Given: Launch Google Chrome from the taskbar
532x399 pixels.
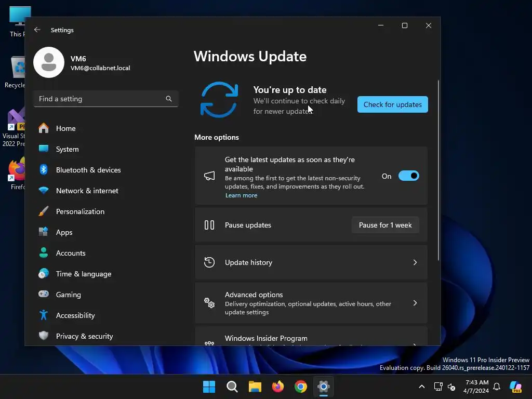Looking at the screenshot, I should 301,387.
